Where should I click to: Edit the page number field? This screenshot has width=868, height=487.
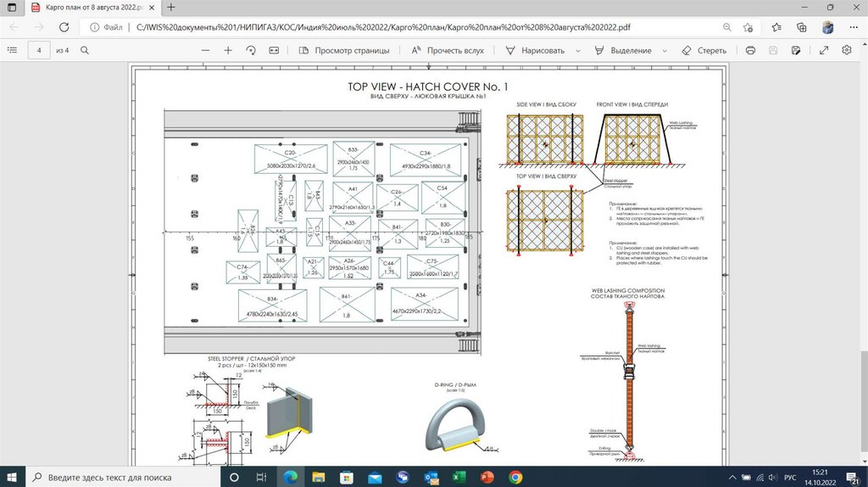(39, 50)
